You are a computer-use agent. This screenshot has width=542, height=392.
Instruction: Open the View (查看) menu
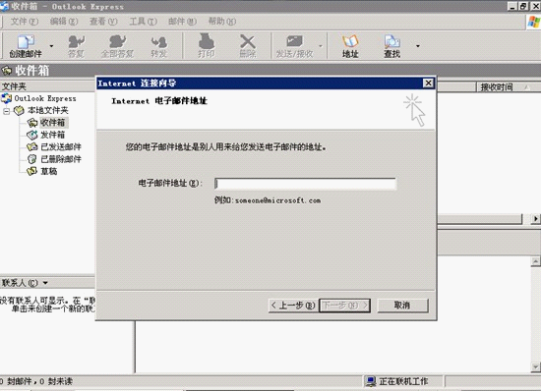tap(103, 22)
